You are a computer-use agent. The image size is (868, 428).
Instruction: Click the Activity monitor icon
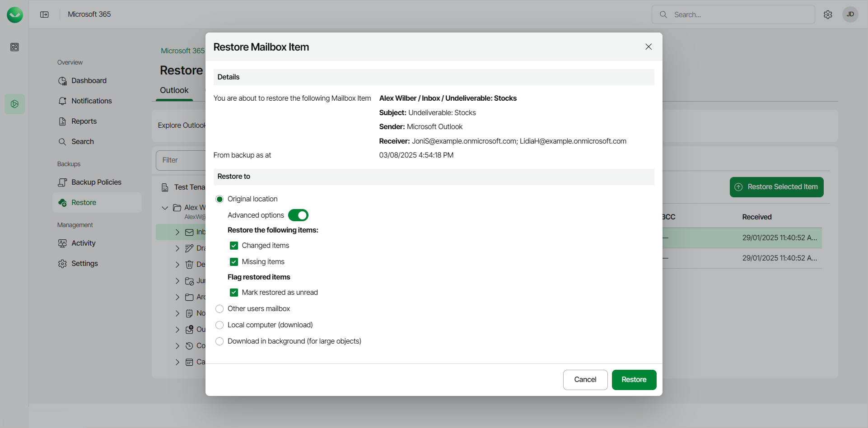coord(62,243)
